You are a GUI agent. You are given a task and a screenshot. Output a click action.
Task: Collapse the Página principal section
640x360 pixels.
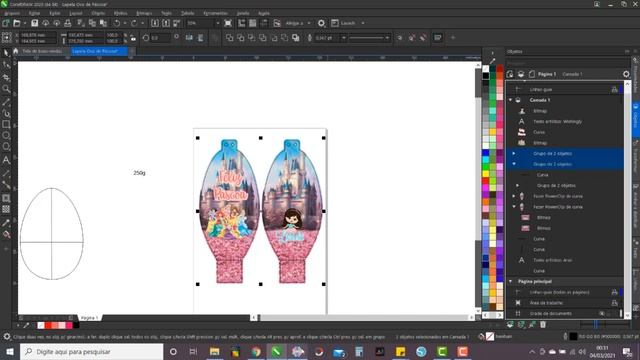[x=510, y=281]
